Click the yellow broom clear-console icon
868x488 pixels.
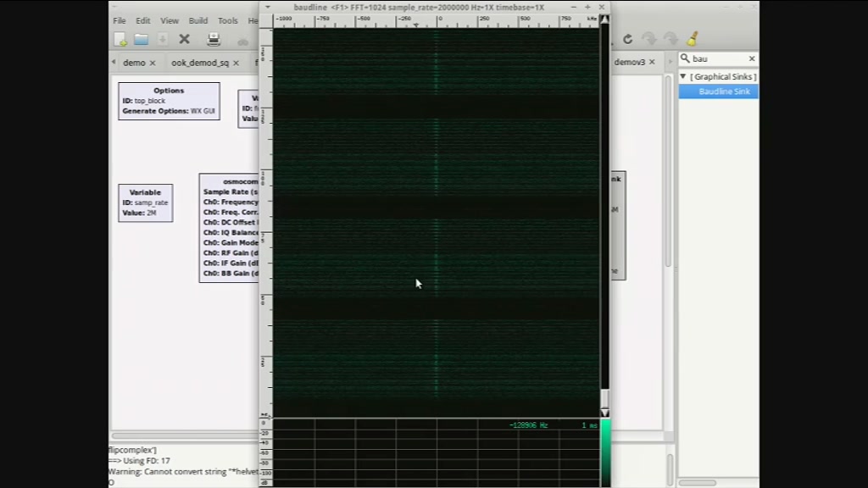coord(693,39)
